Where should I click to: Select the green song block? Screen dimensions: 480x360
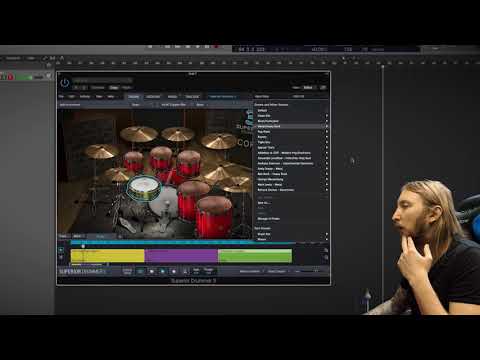[255, 256]
